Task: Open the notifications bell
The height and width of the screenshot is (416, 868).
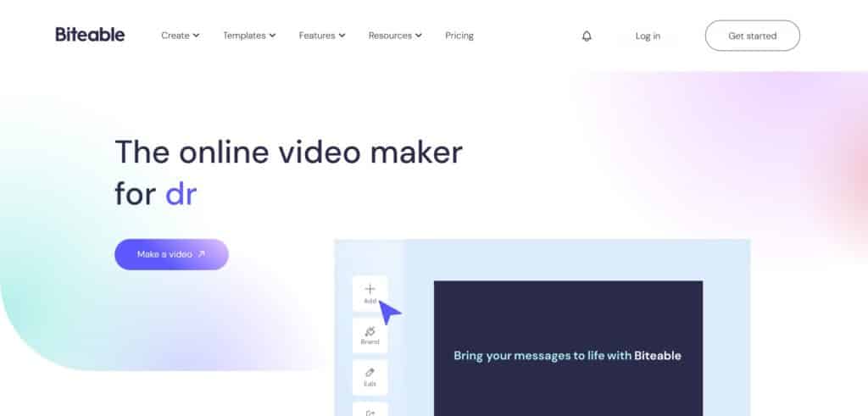Action: (x=587, y=36)
